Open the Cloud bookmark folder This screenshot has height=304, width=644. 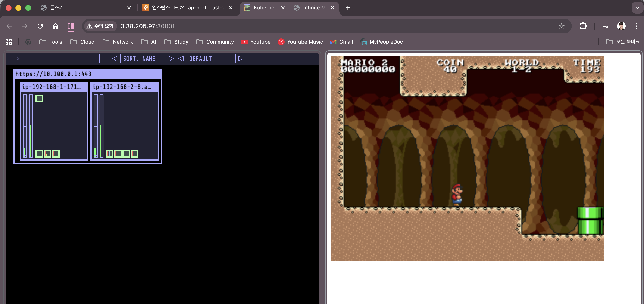(x=82, y=42)
